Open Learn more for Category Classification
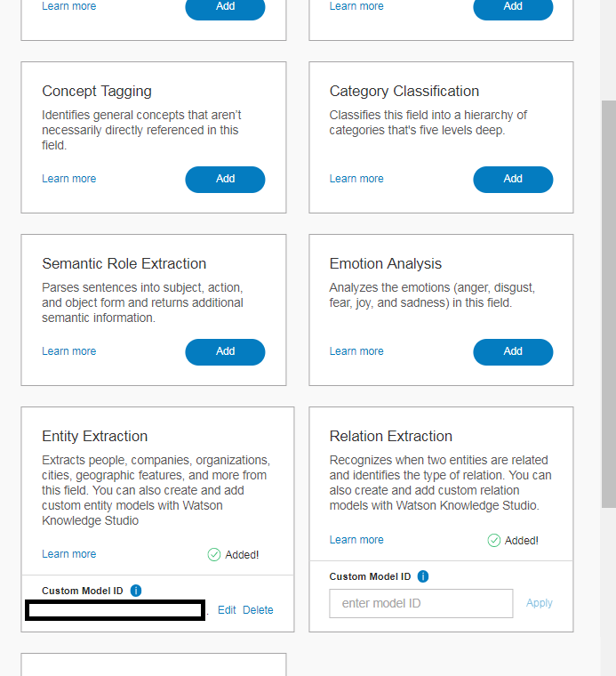 click(356, 179)
